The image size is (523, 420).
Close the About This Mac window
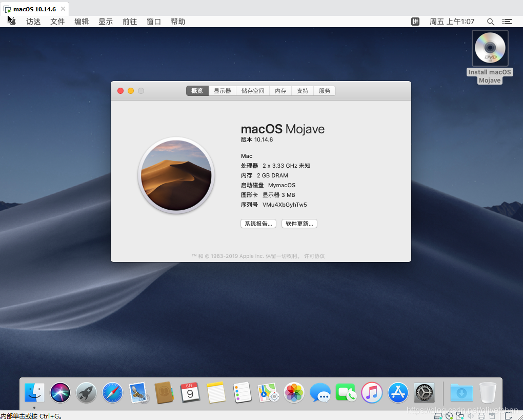tap(120, 91)
